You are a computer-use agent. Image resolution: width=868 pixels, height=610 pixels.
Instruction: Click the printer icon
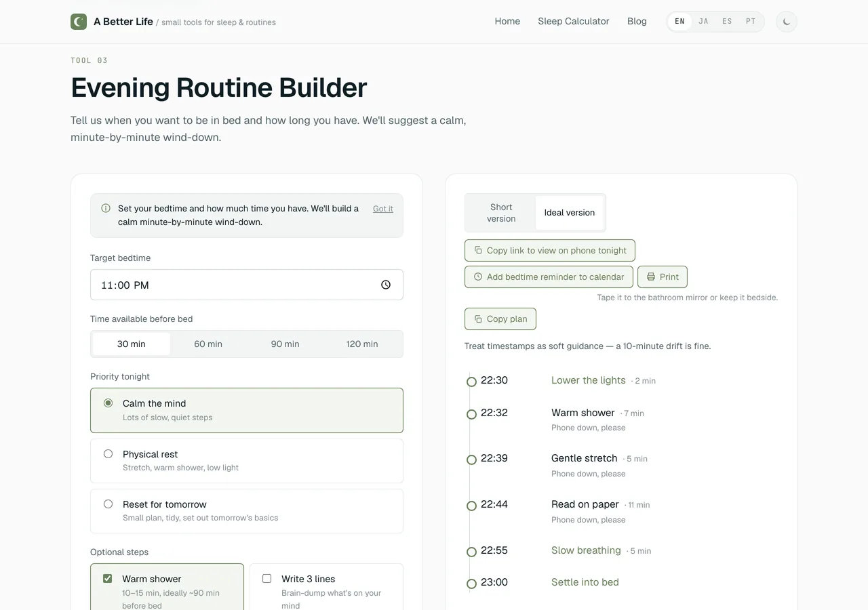pyautogui.click(x=651, y=277)
